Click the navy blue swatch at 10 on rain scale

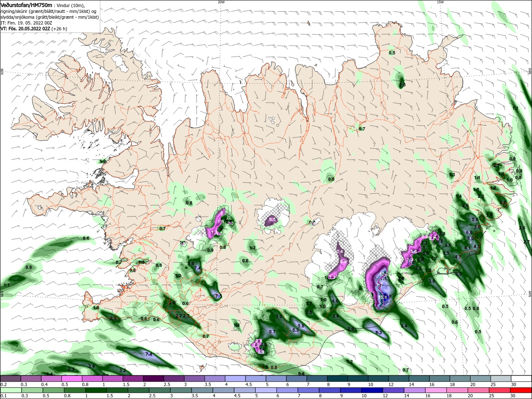tap(372, 390)
